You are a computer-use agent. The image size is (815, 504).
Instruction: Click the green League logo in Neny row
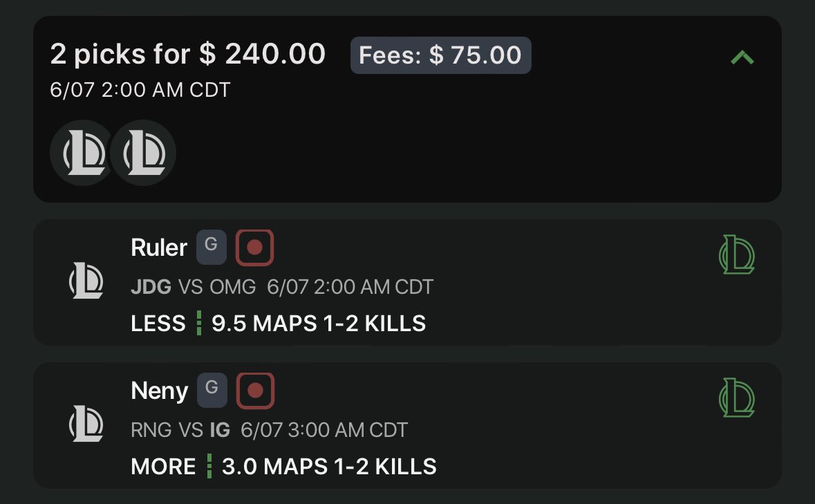(736, 398)
